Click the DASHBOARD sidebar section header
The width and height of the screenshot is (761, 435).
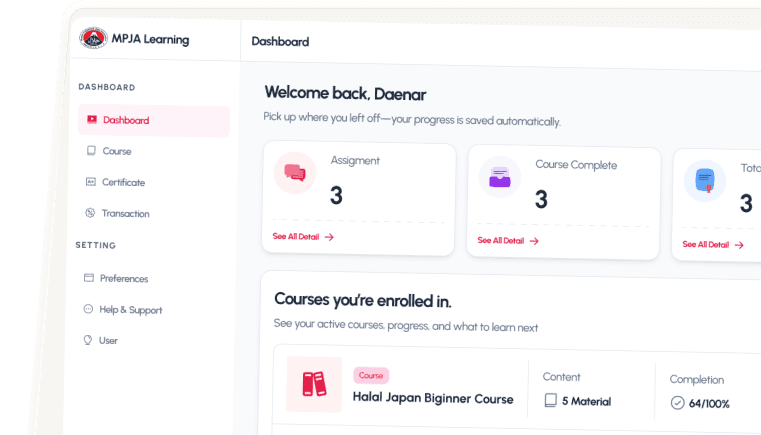coord(107,87)
